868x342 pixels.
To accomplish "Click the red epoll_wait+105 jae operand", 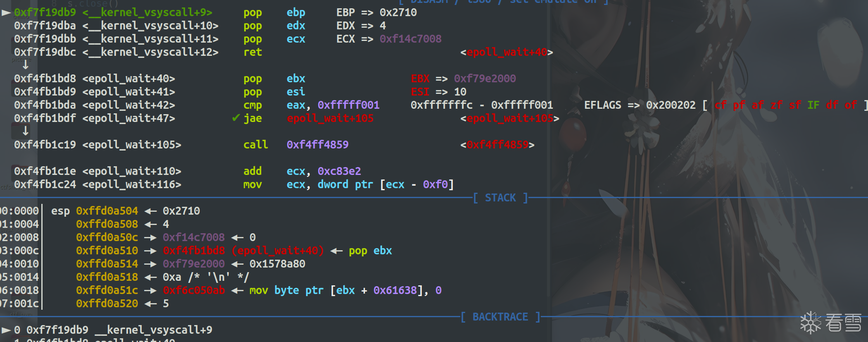I will tap(330, 118).
